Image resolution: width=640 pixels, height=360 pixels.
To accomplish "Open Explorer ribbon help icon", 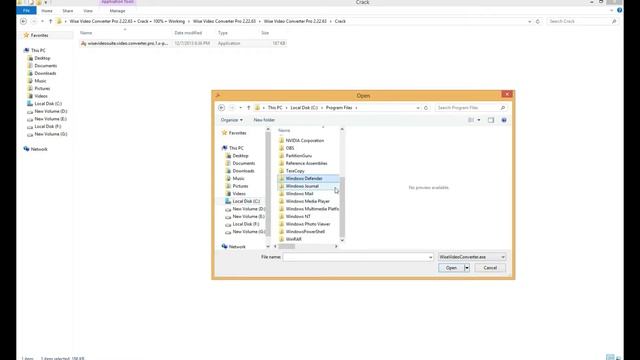I will (x=620, y=10).
